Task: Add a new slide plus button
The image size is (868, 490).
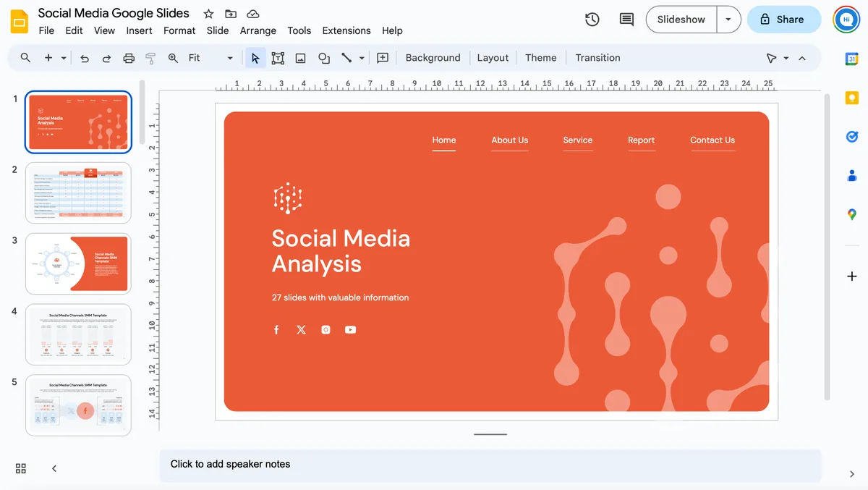Action: pyautogui.click(x=48, y=58)
